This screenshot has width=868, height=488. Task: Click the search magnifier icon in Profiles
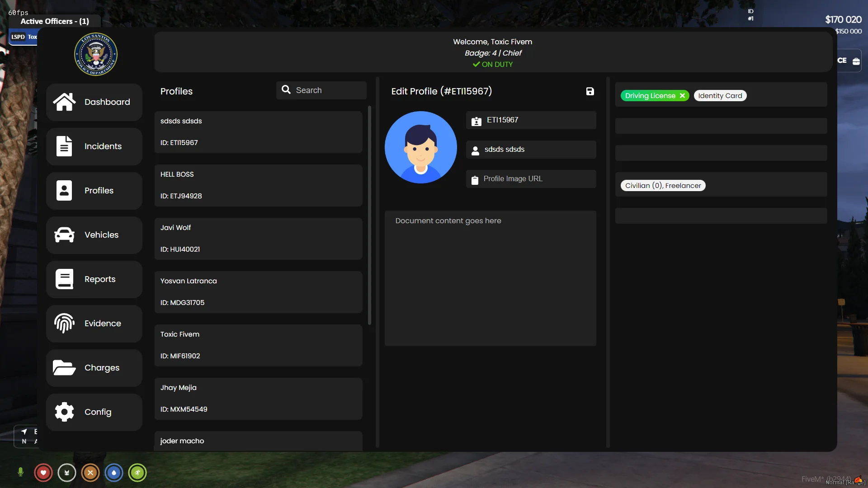(286, 90)
